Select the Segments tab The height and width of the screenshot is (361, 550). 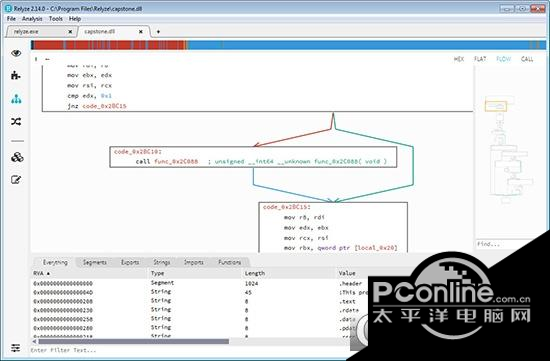[x=95, y=262]
